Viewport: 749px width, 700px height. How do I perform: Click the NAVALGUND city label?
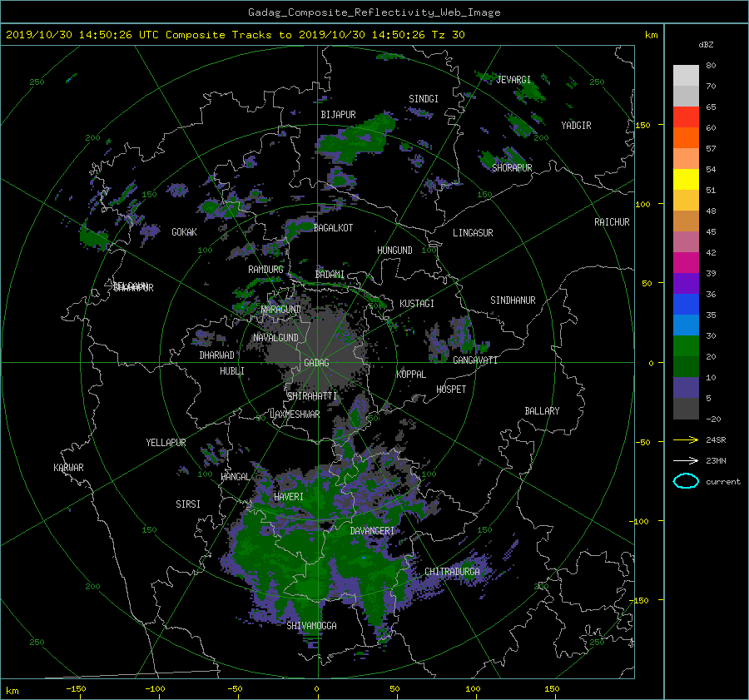(x=275, y=338)
